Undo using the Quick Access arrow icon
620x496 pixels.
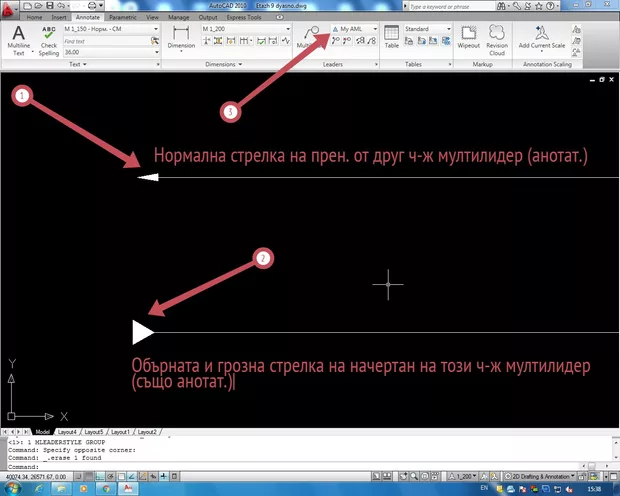pos(60,6)
